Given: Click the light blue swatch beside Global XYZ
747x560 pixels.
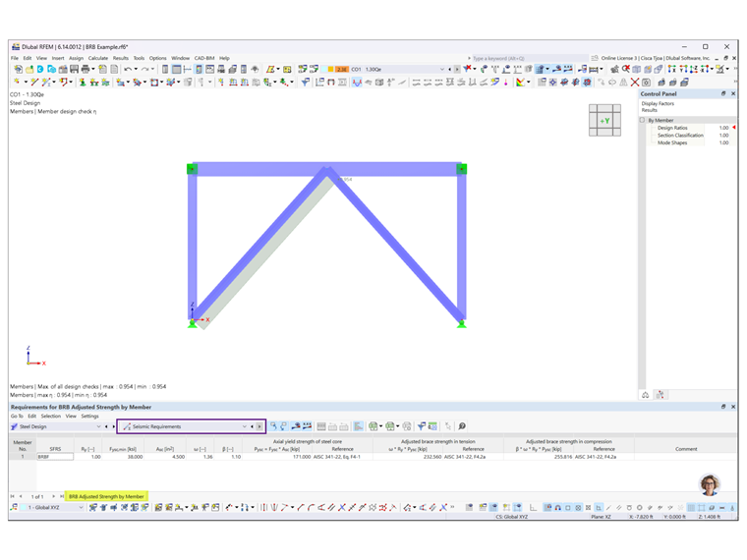Looking at the screenshot, I should pos(22,508).
